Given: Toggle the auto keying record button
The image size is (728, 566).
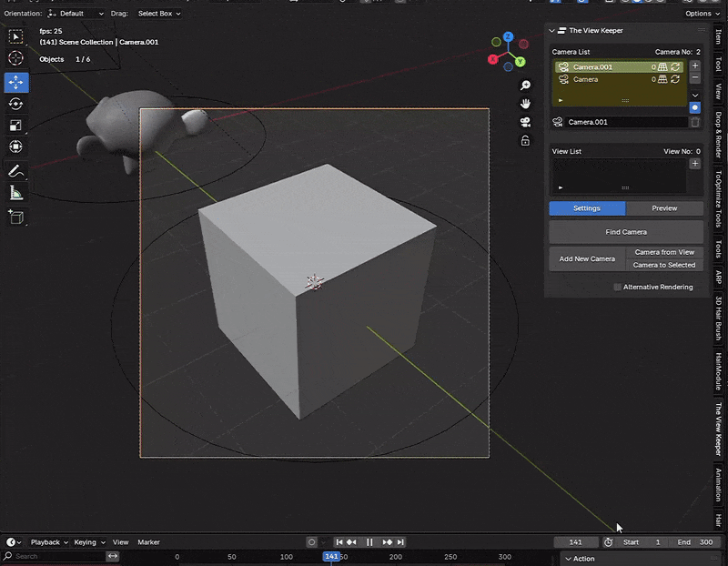Looking at the screenshot, I should coord(311,541).
